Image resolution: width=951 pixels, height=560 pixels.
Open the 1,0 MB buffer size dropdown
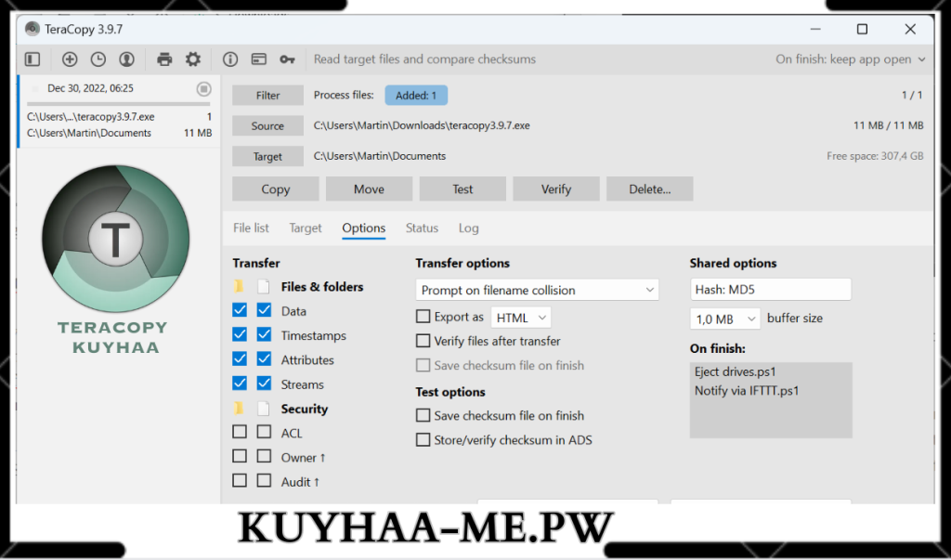pos(724,319)
